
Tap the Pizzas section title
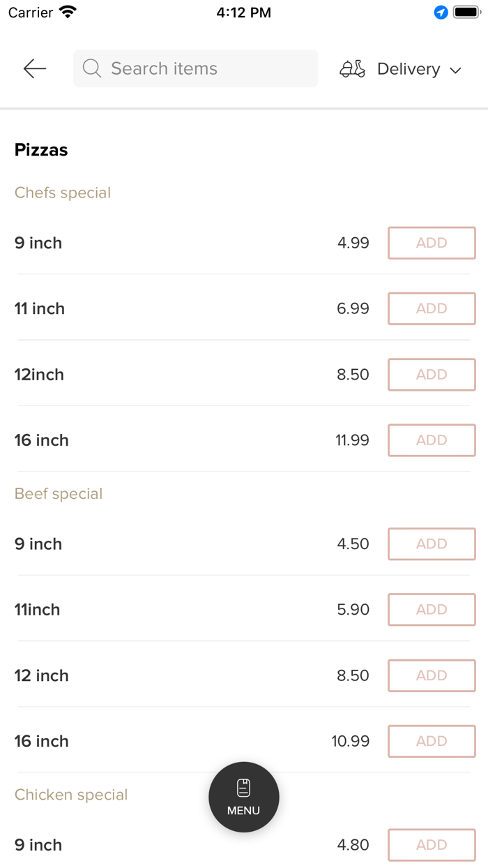pos(41,150)
